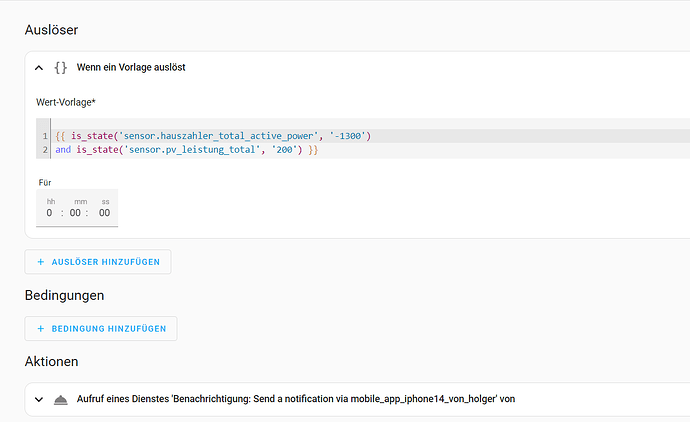
Task: Click second code line with pv_leistung_total
Action: (x=187, y=150)
